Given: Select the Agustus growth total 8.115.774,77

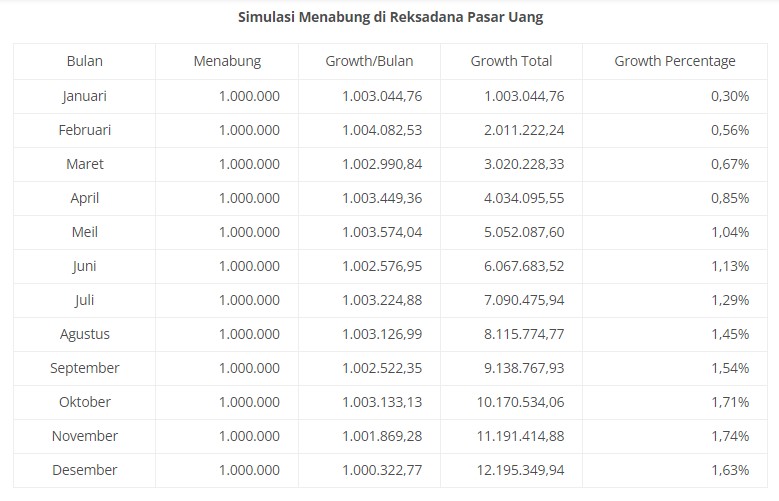Looking at the screenshot, I should tap(524, 334).
